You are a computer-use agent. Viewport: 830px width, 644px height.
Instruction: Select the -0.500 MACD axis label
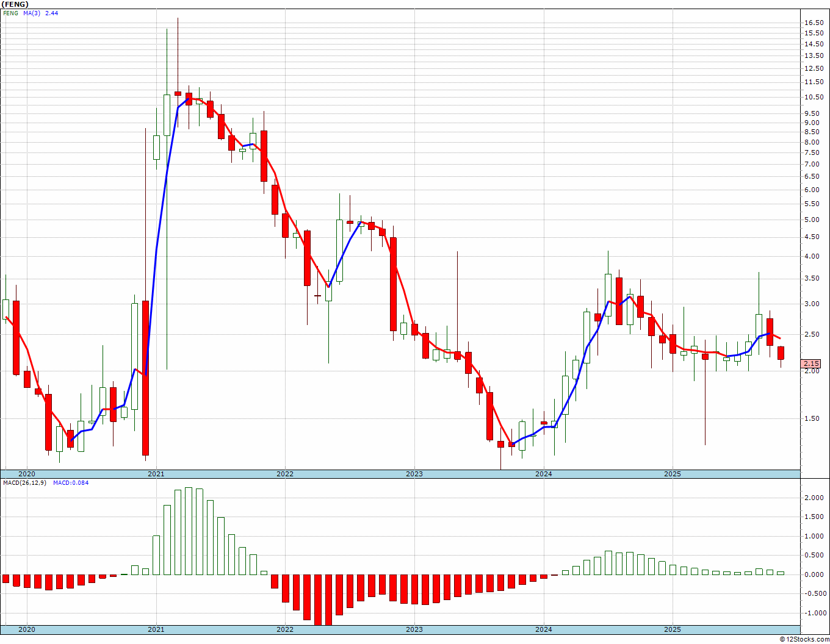pos(814,593)
